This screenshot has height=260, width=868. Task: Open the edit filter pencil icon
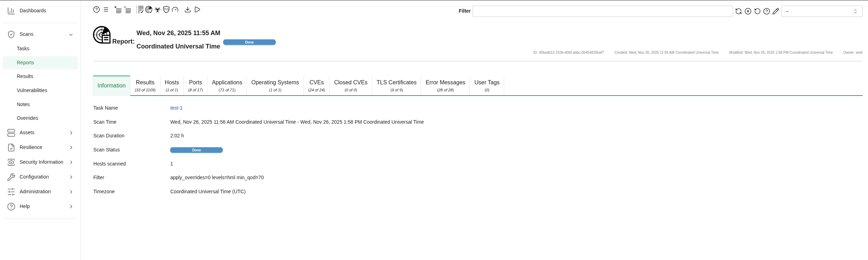pos(776,11)
